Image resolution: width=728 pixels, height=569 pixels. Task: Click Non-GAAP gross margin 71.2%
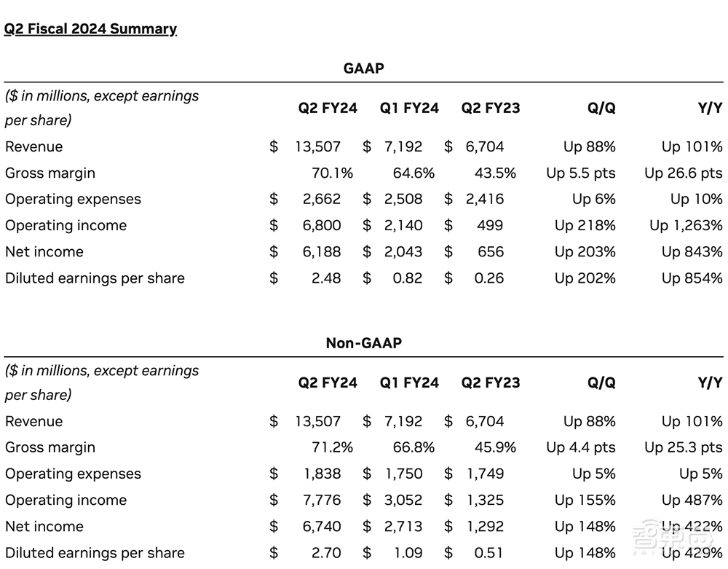[332, 447]
